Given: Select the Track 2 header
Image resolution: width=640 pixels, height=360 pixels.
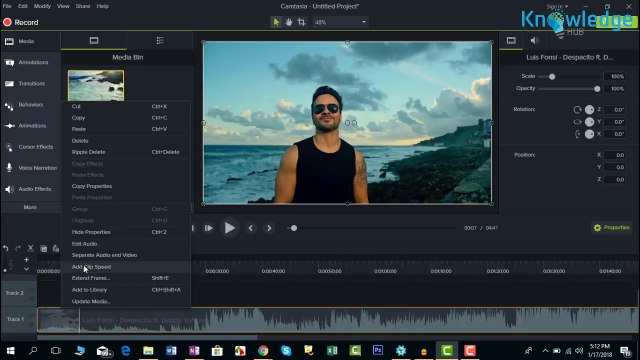Looking at the screenshot, I should click(19, 293).
